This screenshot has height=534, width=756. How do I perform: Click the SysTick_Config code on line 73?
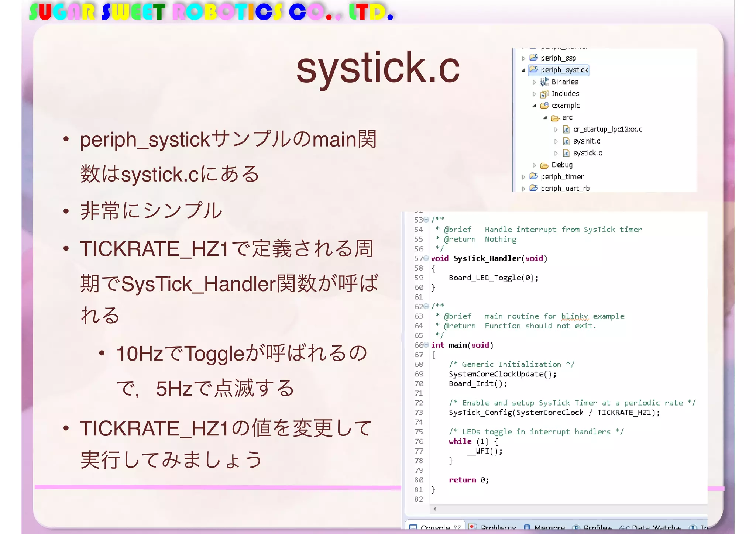click(554, 412)
